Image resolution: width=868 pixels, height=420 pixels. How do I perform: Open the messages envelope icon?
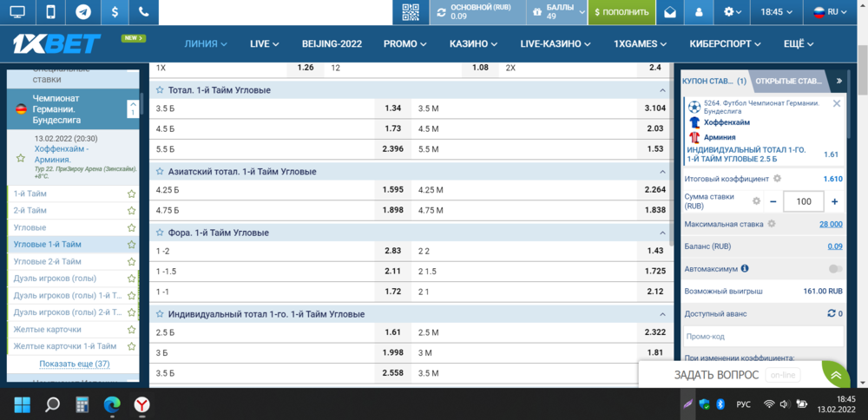tap(670, 12)
